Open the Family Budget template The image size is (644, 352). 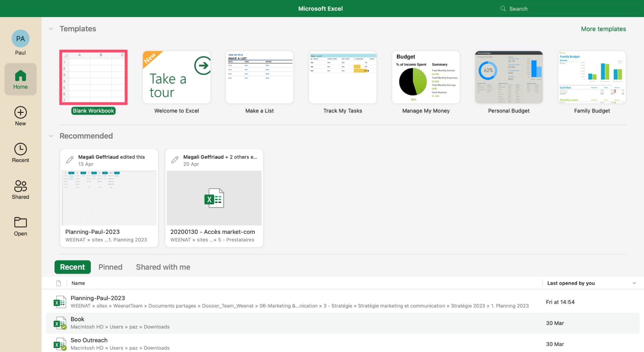tap(592, 77)
